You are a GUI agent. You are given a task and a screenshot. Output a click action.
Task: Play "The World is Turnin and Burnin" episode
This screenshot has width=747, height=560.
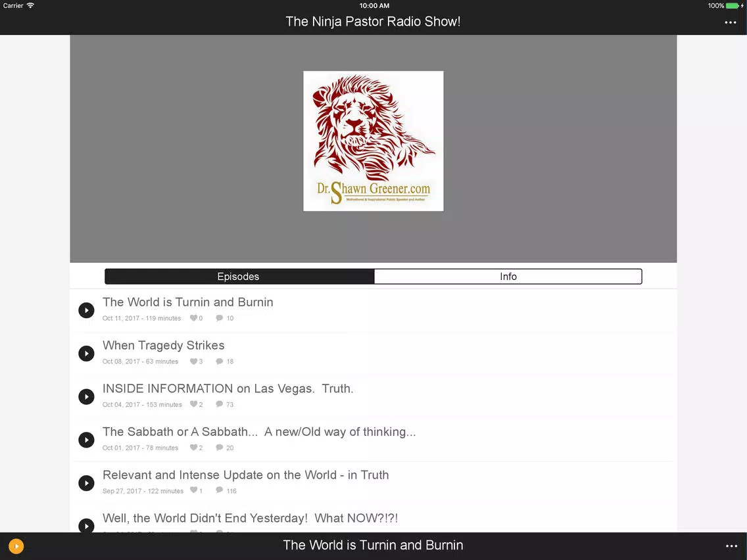(x=86, y=310)
